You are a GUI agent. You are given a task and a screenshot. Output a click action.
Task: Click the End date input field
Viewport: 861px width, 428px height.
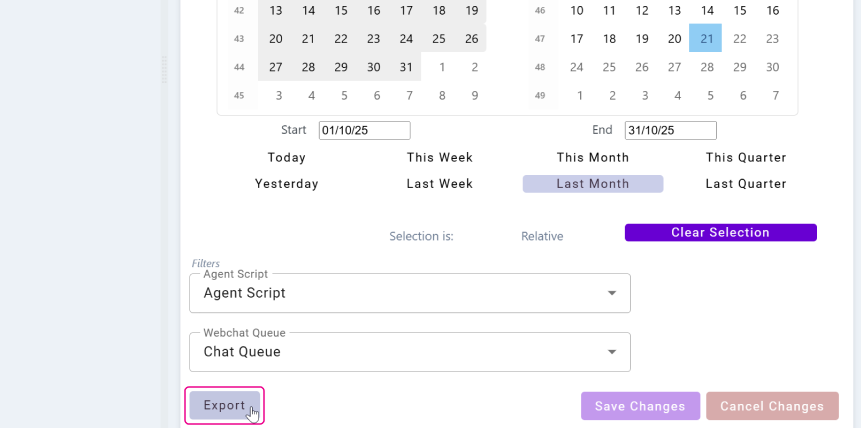(670, 131)
